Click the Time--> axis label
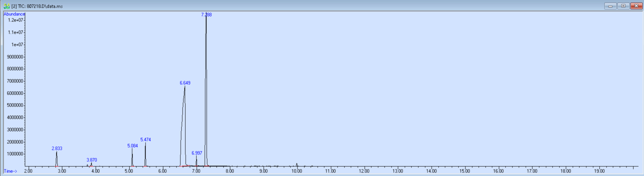Image resolution: width=644 pixels, height=176 pixels. tap(10, 171)
